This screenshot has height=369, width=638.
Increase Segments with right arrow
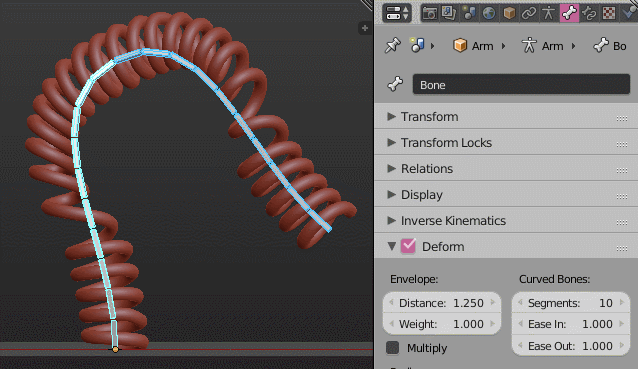click(x=622, y=302)
